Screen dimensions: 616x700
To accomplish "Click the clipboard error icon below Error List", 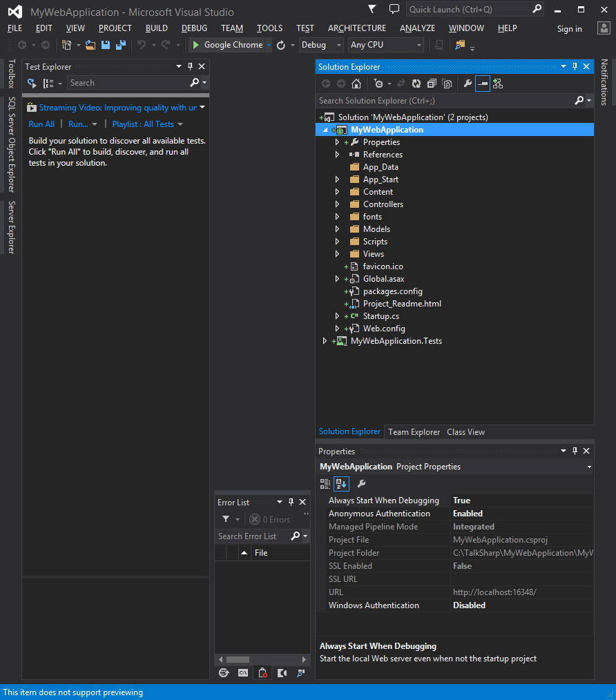I will [262, 673].
